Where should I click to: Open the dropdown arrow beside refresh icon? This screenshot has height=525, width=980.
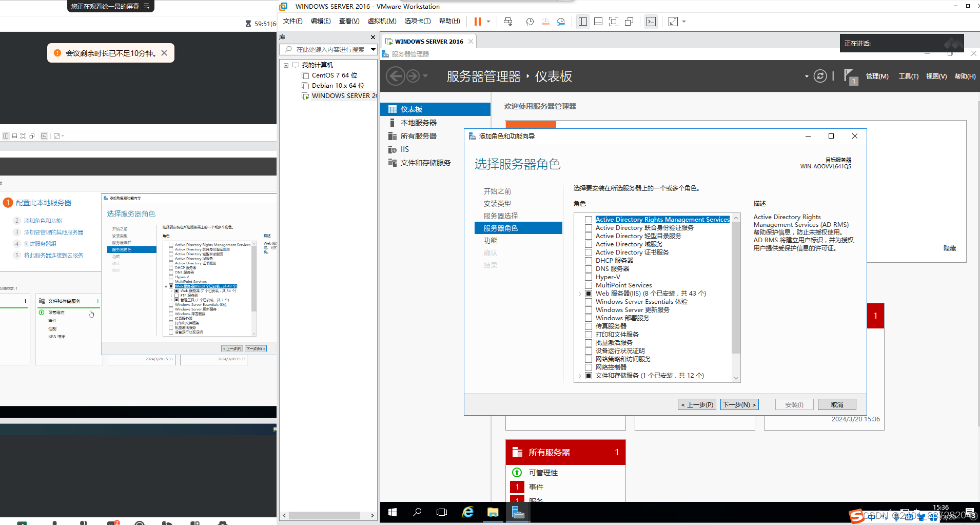pyautogui.click(x=807, y=76)
